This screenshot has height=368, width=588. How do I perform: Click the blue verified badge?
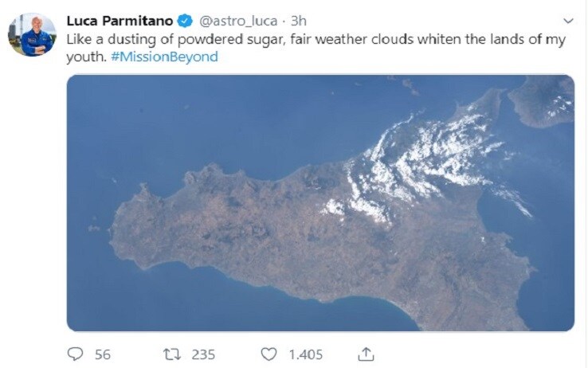click(185, 21)
